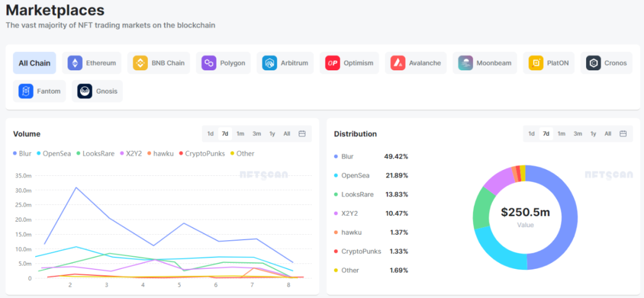Set Distribution range to 7d
Screen dimensions: 644x298
click(x=546, y=134)
